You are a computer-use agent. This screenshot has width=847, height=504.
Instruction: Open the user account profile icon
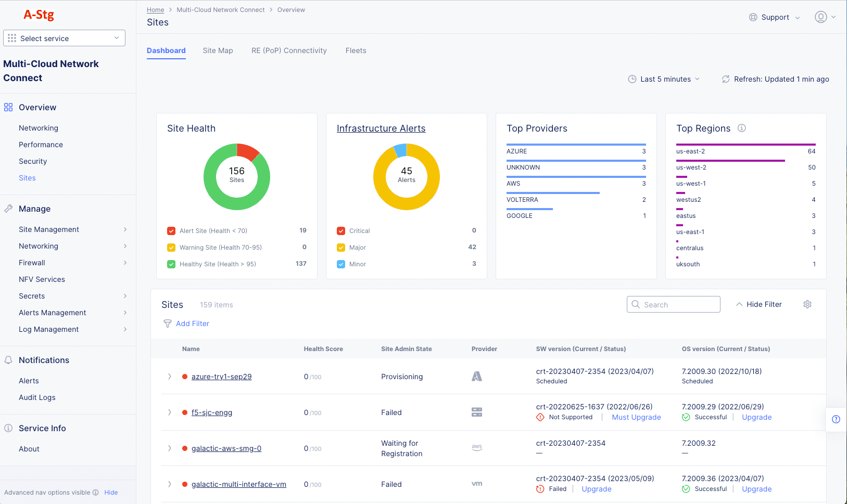820,17
